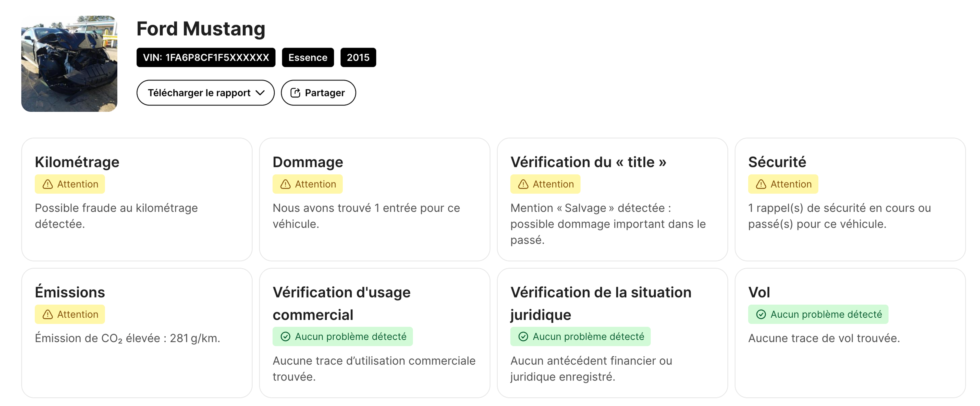Click the 2015 year badge
Image resolution: width=980 pixels, height=406 pixels.
358,57
